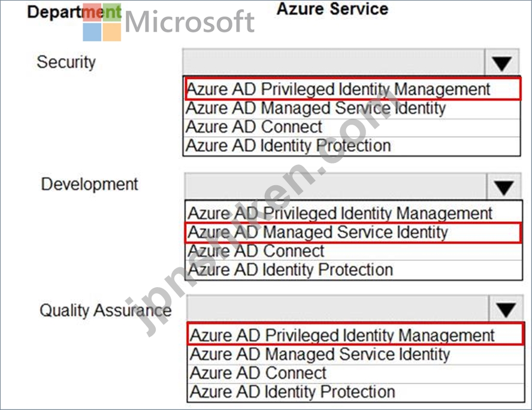The height and width of the screenshot is (410, 532).
Task: Select Privileged Identity Management under Development
Action: [353, 213]
